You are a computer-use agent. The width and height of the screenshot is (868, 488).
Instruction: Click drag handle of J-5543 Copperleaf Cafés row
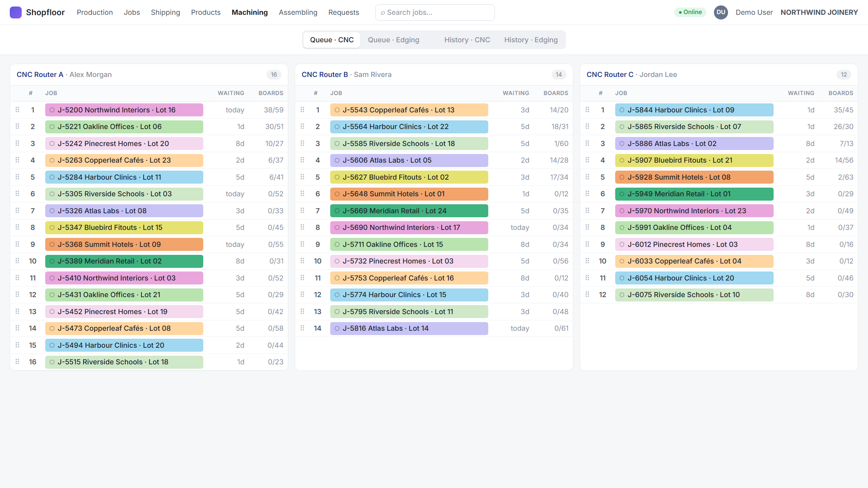click(302, 110)
